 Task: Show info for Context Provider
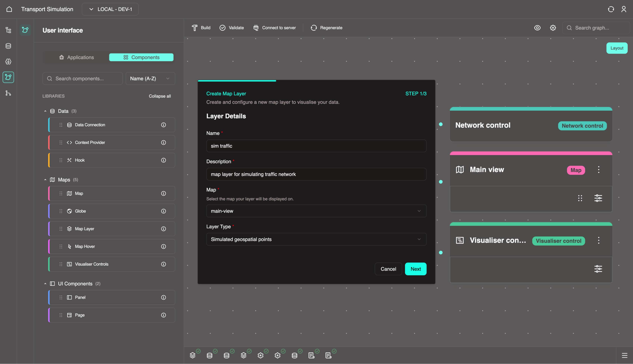click(x=163, y=142)
